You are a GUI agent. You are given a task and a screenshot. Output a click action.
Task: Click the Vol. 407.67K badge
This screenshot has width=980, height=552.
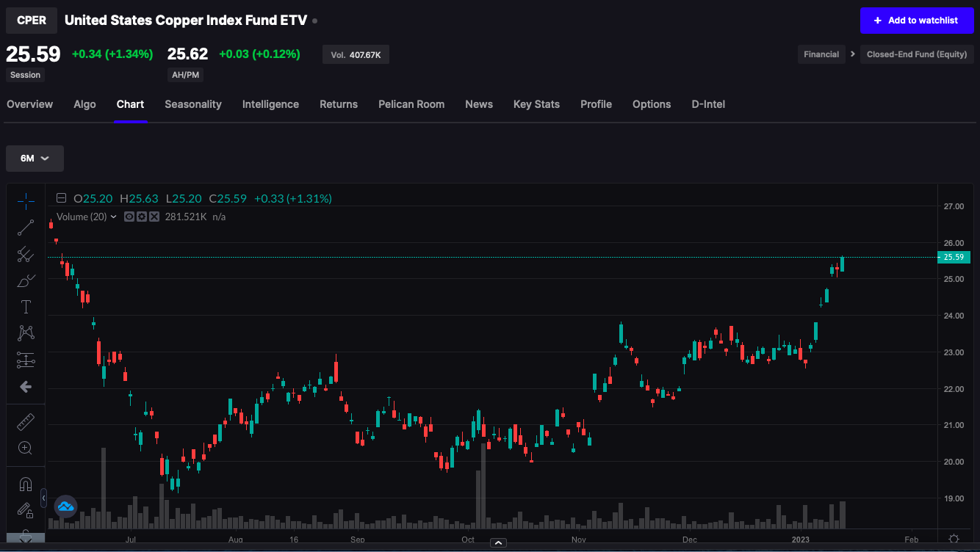[356, 54]
